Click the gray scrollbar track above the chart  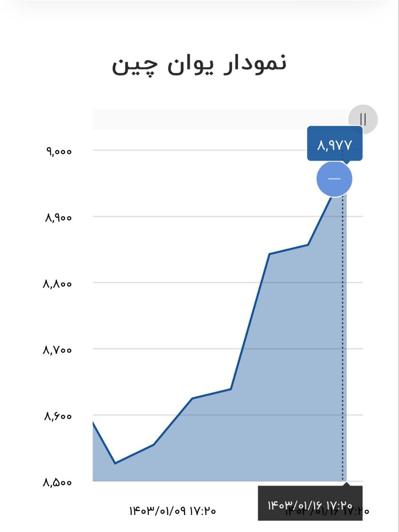tap(220, 119)
